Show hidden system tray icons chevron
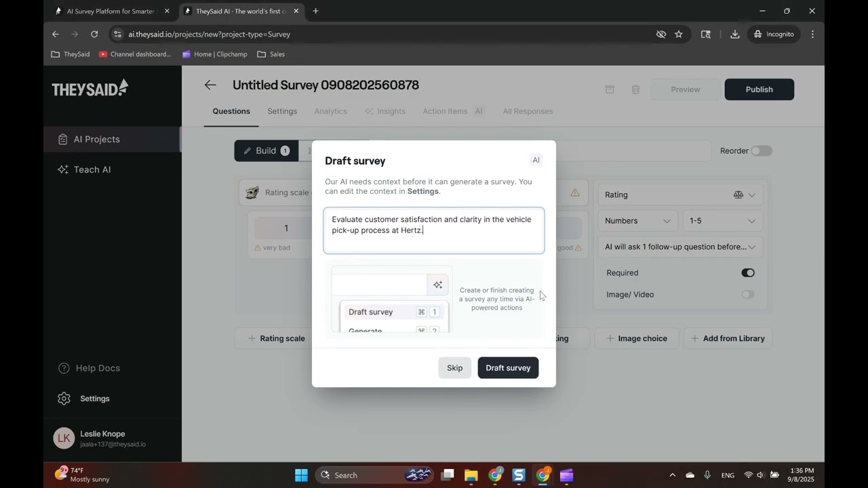Viewport: 868px width, 488px height. tap(672, 475)
